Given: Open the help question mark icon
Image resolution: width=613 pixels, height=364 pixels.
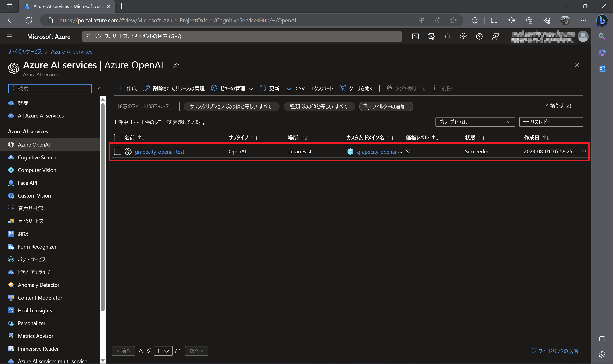Looking at the screenshot, I should [x=479, y=37].
